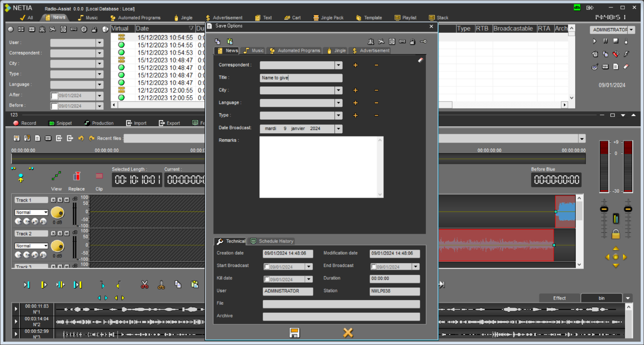Click the Replace mode icon
The height and width of the screenshot is (345, 644).
click(77, 176)
